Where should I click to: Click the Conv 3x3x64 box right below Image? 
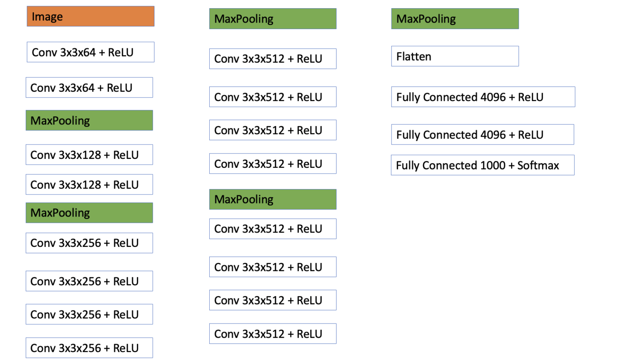coord(91,52)
